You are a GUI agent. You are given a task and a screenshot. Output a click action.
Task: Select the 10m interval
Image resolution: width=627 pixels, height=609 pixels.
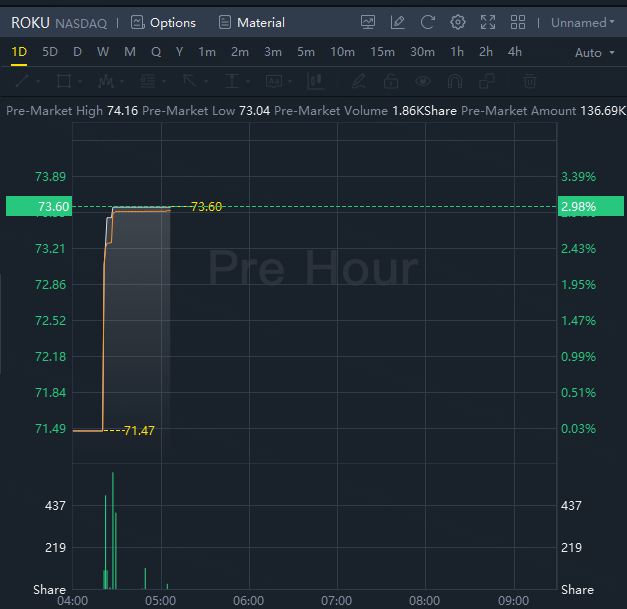click(x=342, y=52)
